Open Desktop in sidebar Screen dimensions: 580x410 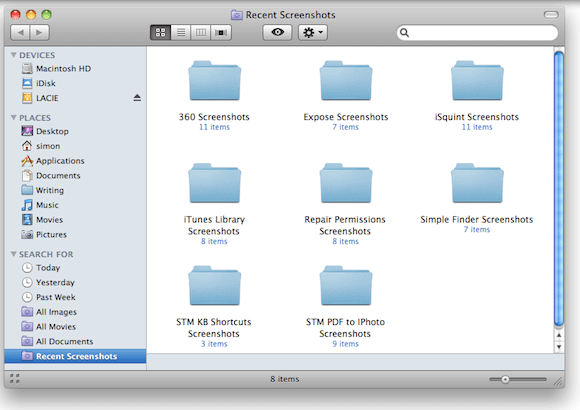75,131
